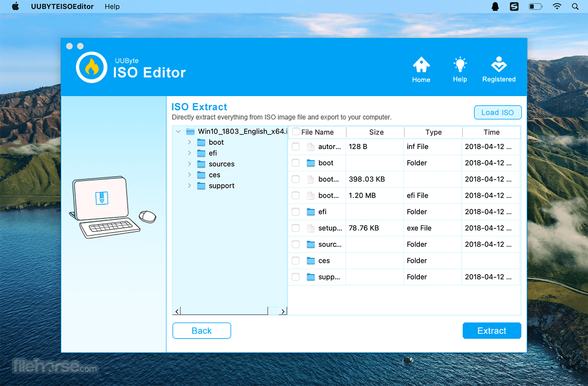Click the autor... file icon in list
588x386 pixels.
point(311,147)
